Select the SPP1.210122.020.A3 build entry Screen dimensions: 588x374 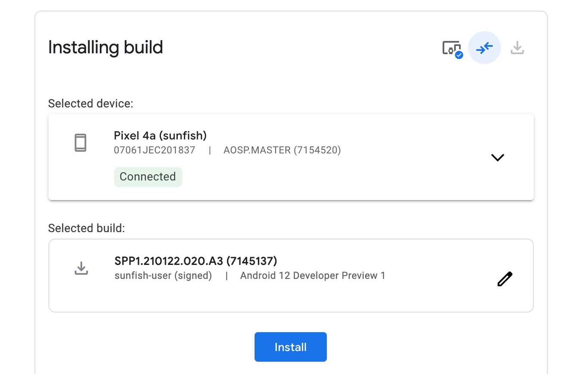pos(196,261)
